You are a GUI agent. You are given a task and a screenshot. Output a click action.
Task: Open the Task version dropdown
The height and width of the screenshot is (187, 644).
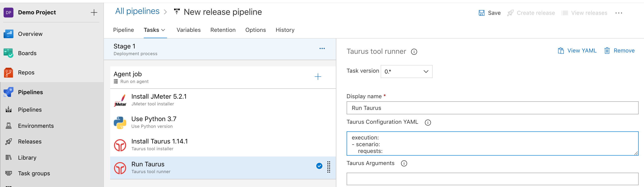pos(406,72)
